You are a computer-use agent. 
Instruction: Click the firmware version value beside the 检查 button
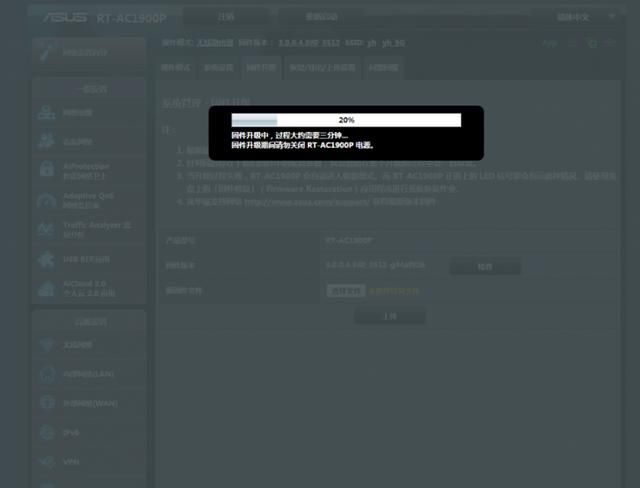tap(375, 265)
